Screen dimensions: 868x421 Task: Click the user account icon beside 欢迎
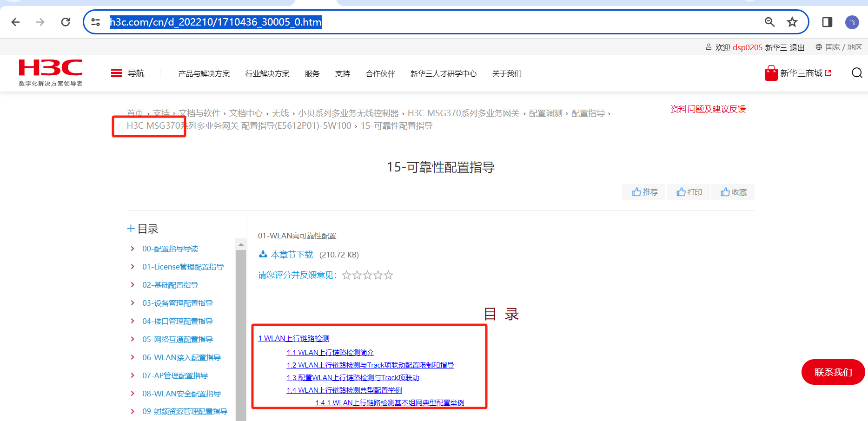click(709, 47)
